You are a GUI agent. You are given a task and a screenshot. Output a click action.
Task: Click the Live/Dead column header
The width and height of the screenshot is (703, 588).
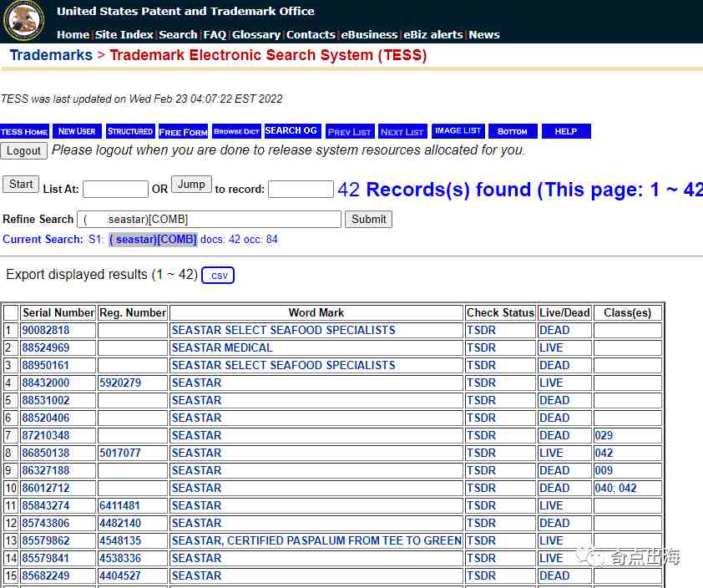pyautogui.click(x=564, y=312)
